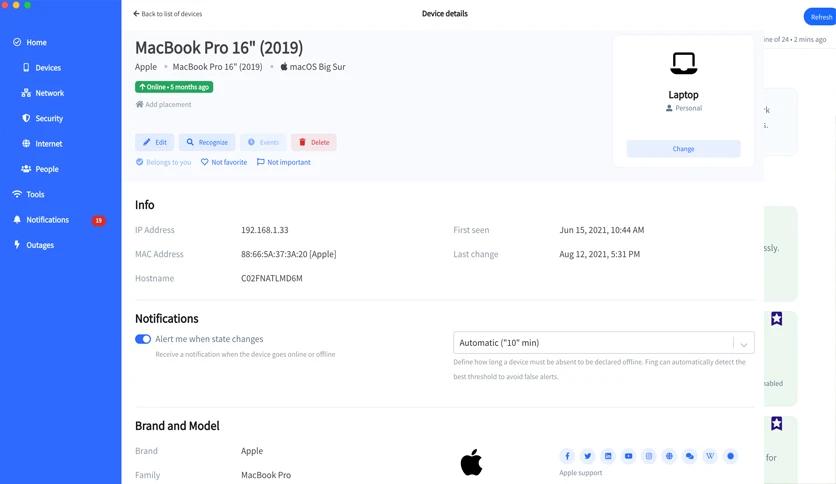The width and height of the screenshot is (836, 484).
Task: Click the First seen date Jun 15, 2021
Action: click(602, 230)
